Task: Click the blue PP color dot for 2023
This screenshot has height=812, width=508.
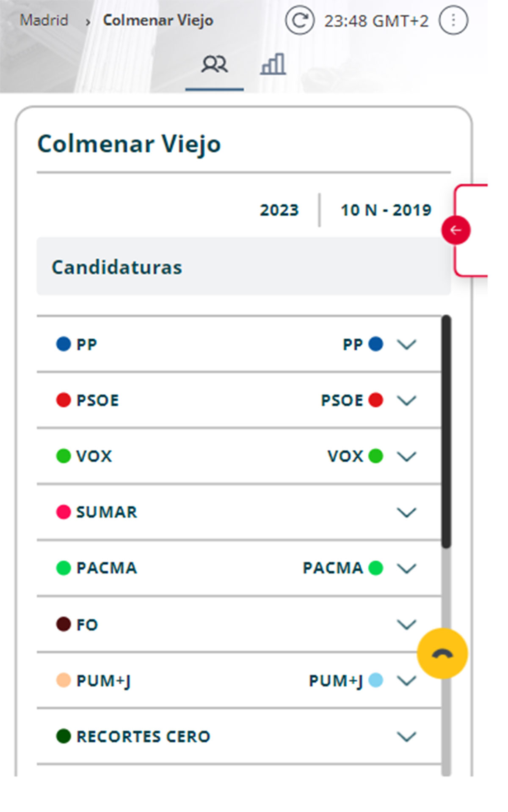Action: (x=63, y=344)
